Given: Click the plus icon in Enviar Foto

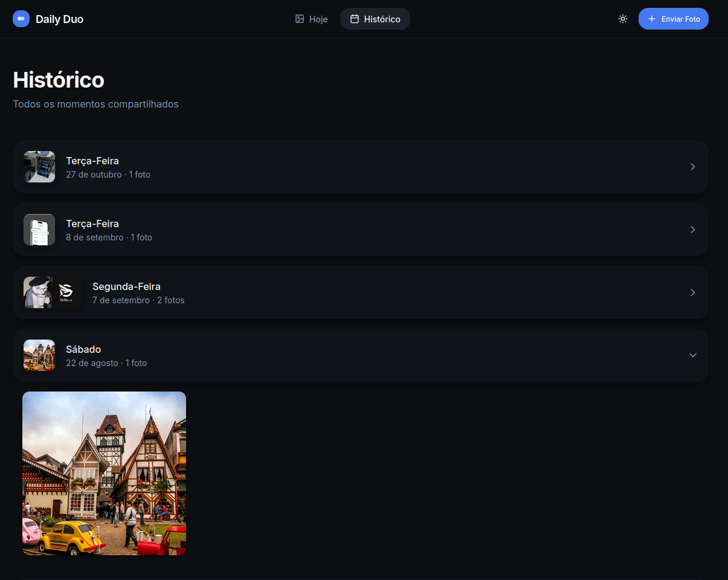Looking at the screenshot, I should (652, 19).
